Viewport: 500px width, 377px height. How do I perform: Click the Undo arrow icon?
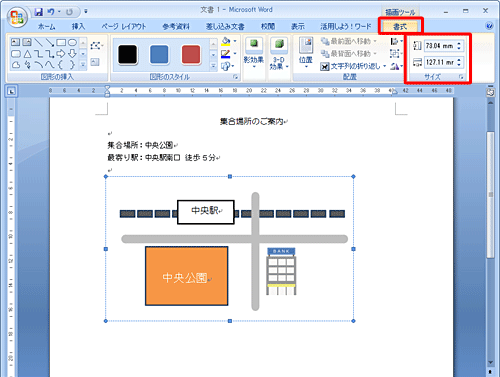pos(51,12)
